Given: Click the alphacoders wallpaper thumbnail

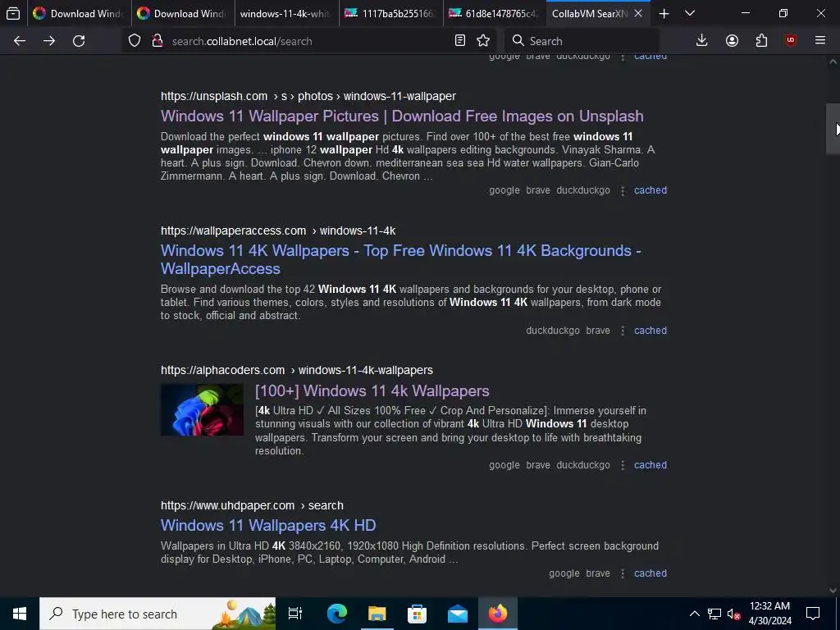Looking at the screenshot, I should coord(202,410).
